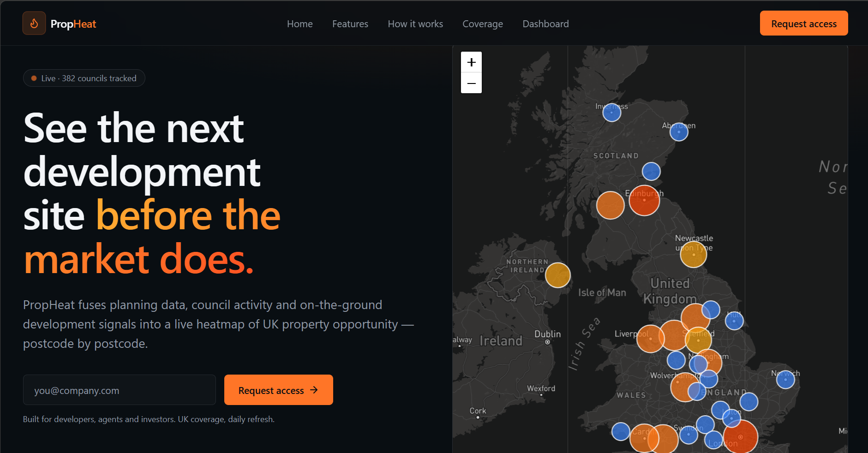Click the Northern Ireland yellow marker
Viewport: 868px width, 453px height.
tap(558, 275)
